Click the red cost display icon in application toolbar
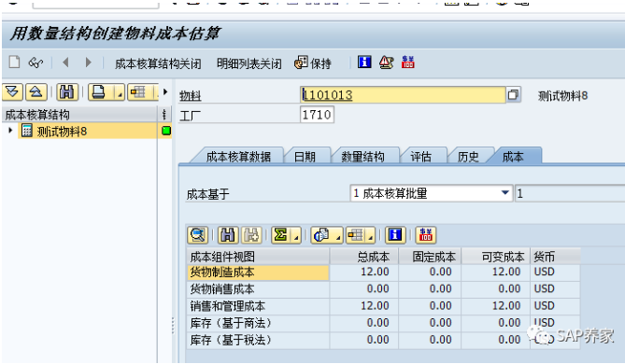This screenshot has height=364, width=625. [x=407, y=63]
